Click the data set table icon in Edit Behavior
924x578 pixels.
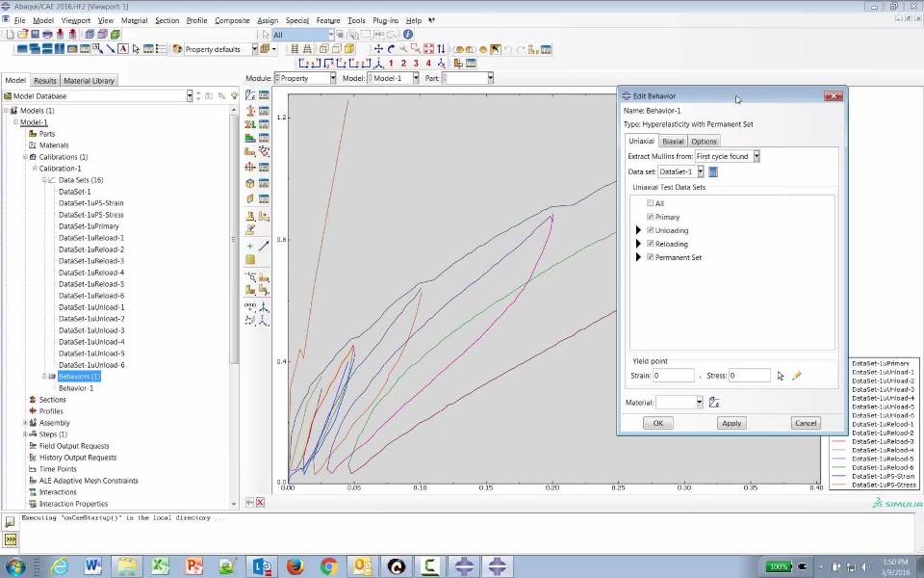713,172
